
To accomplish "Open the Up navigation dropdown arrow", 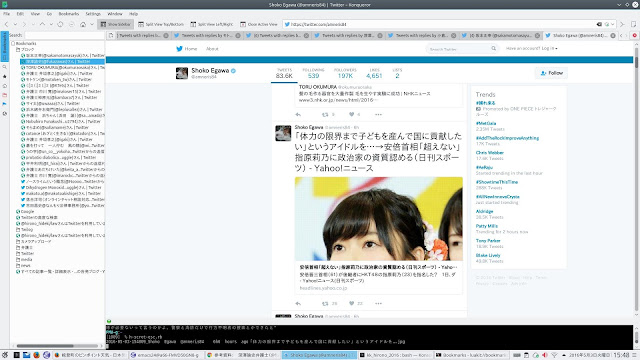I will click(x=51, y=24).
